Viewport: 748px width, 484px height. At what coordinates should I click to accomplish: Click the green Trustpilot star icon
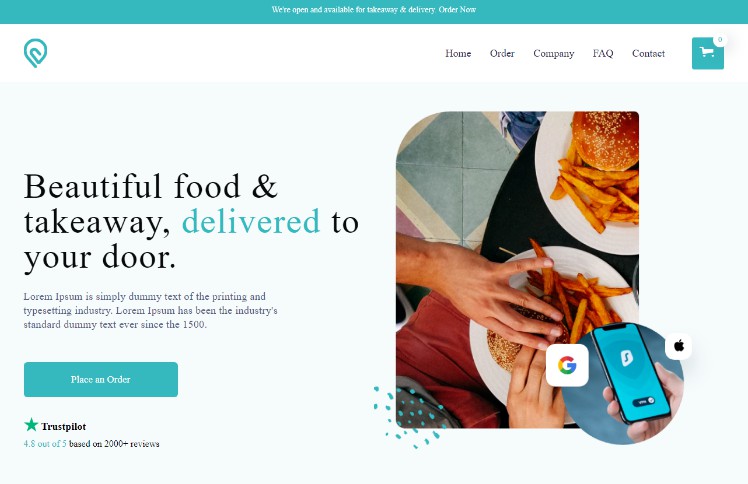tap(31, 424)
